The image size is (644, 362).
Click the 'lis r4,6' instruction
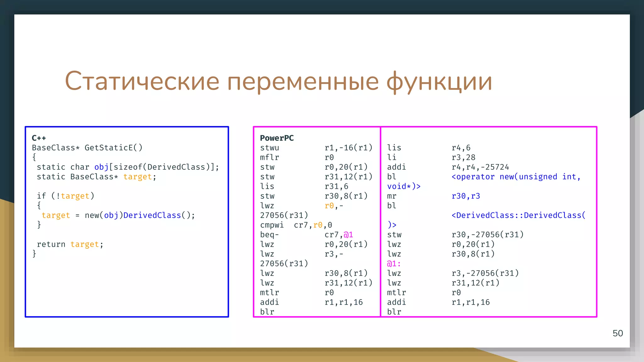click(429, 148)
